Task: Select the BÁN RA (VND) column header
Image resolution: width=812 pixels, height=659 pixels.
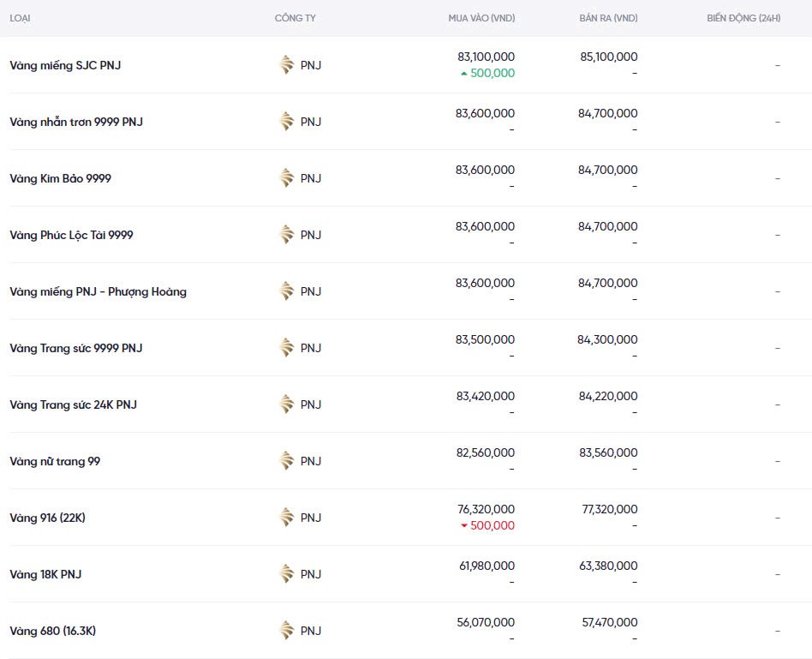Action: tap(608, 18)
